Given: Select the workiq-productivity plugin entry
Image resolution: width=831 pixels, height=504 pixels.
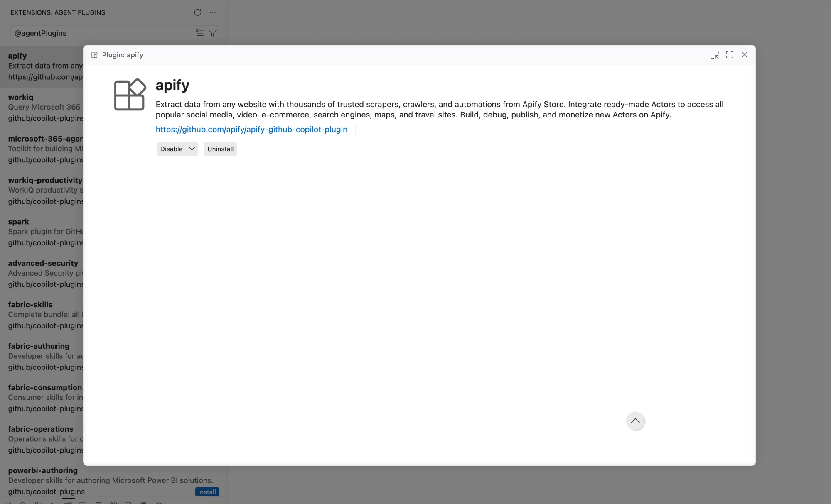Looking at the screenshot, I should 42,191.
